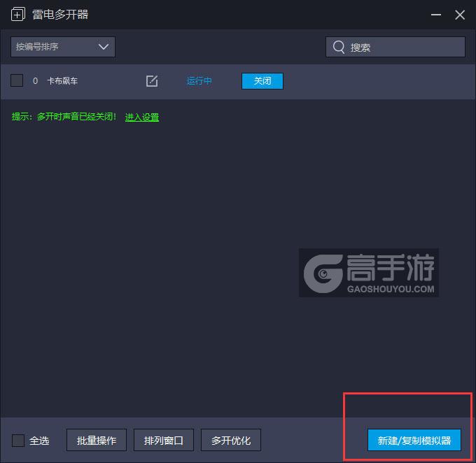Minimize the 雷电多开器 window
Screen dimensions: 476x463
[436, 15]
